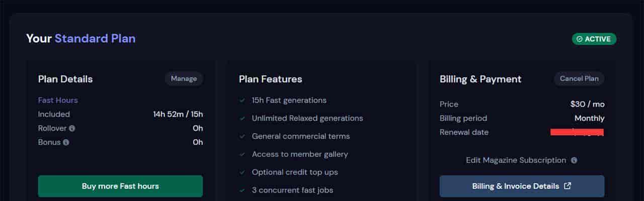
Task: Click the redacted Renewal date value
Action: click(x=577, y=132)
